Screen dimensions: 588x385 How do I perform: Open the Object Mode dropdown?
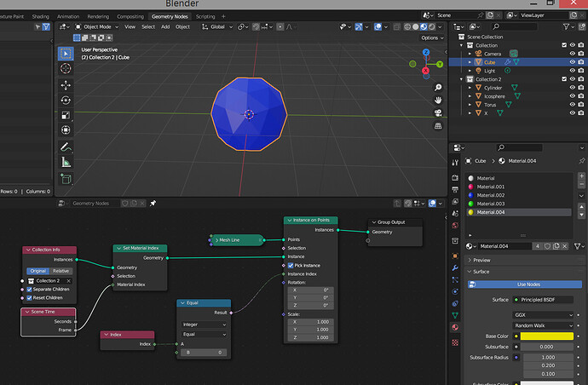pos(97,27)
